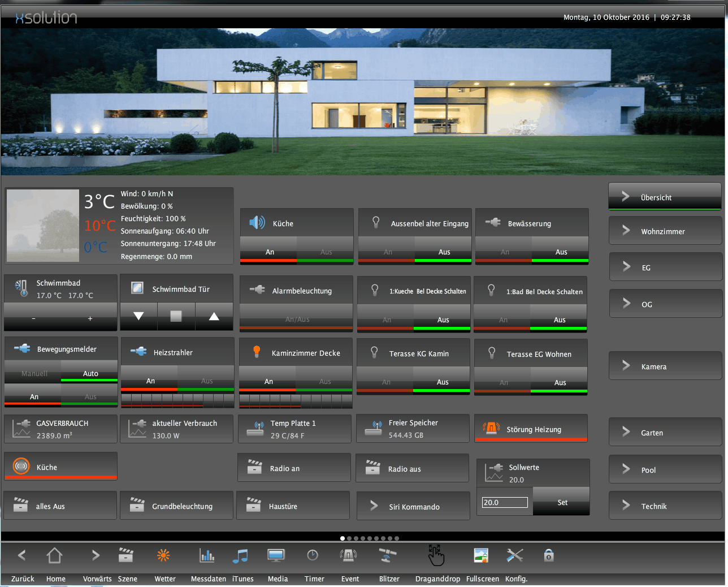This screenshot has width=728, height=587.
Task: Click the Home house icon
Action: coord(55,556)
